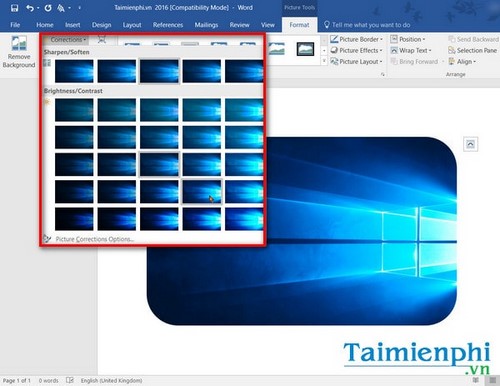Click the Tell me what you want to do box

[x=367, y=25]
